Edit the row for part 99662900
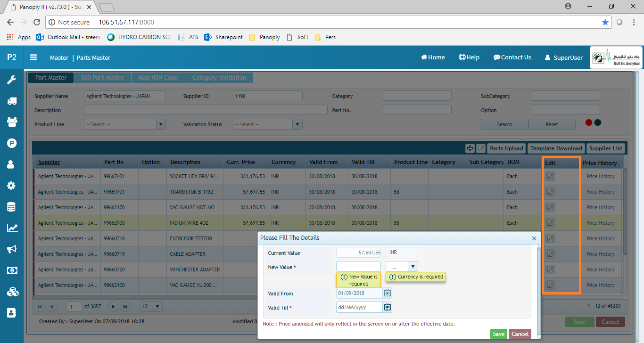Viewport: 644px width, 343px height. (x=550, y=223)
